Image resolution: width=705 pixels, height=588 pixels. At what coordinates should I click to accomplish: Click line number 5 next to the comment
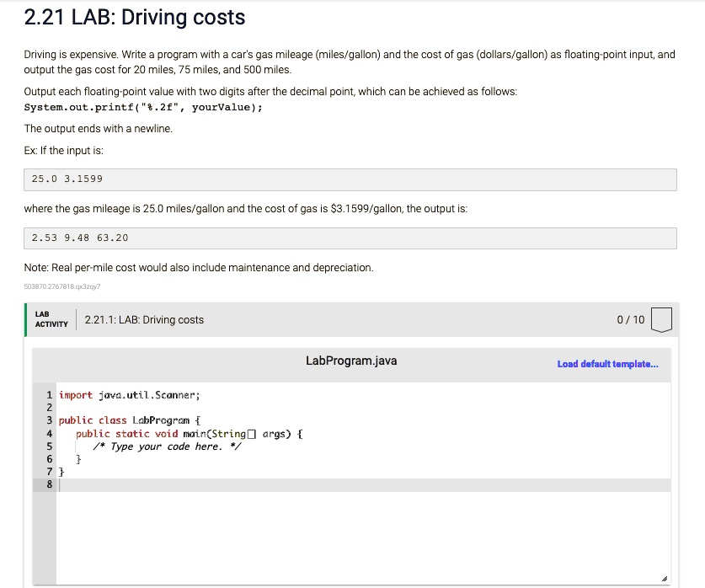coord(49,445)
